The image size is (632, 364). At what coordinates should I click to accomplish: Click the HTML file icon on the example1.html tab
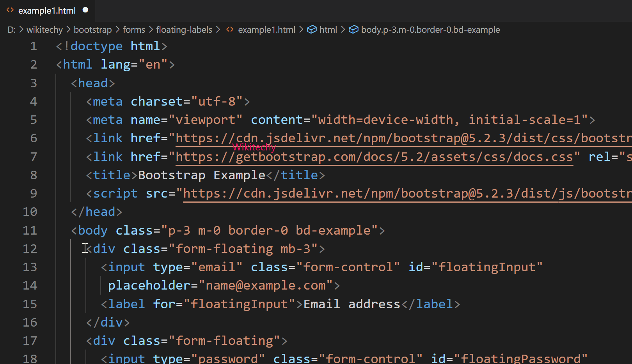click(x=10, y=11)
